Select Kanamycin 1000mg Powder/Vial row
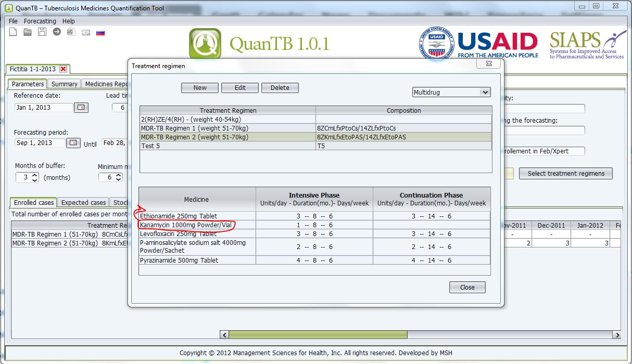The image size is (632, 364). (314, 225)
